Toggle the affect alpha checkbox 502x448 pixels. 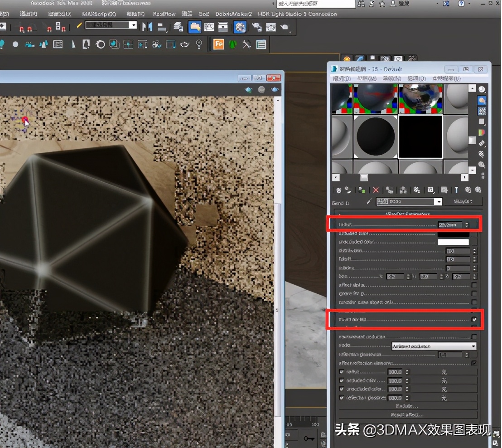pos(473,286)
